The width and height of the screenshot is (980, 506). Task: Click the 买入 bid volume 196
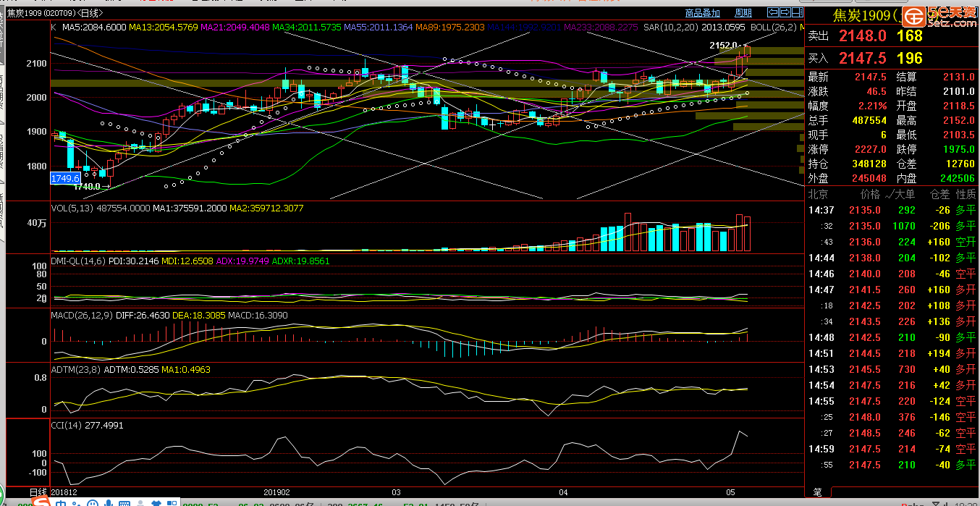[909, 58]
